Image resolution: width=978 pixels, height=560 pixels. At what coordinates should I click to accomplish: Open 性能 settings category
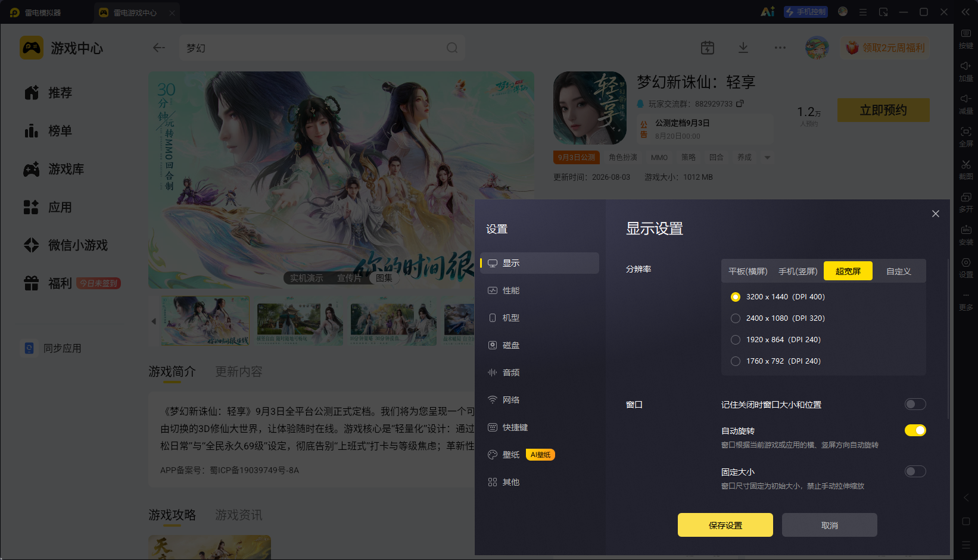[540, 290]
